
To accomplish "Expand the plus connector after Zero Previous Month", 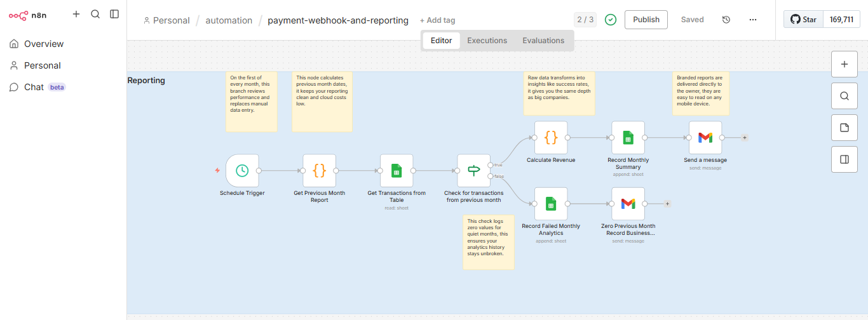I will 667,204.
